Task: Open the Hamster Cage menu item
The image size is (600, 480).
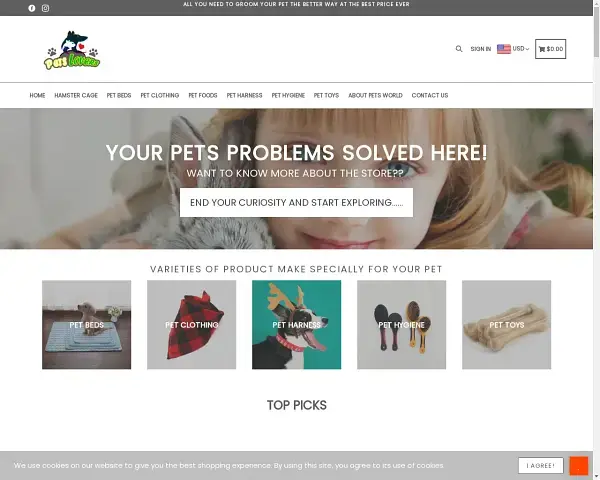Action: click(76, 95)
